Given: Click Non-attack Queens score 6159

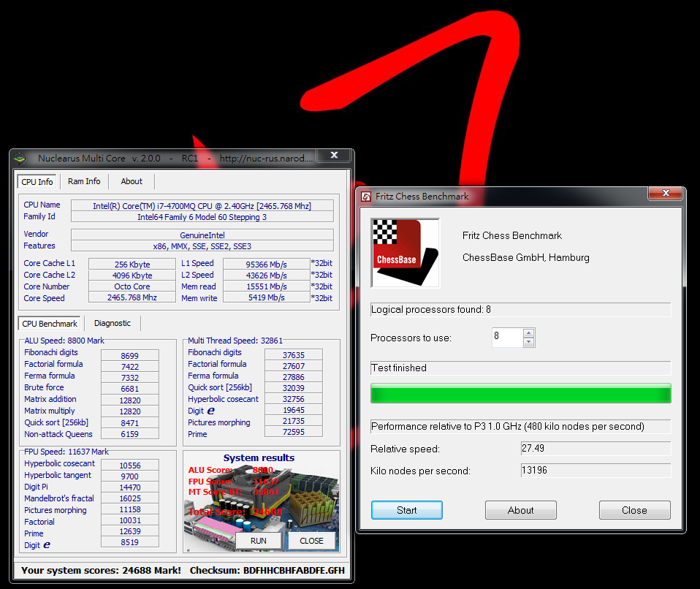Looking at the screenshot, I should [130, 434].
